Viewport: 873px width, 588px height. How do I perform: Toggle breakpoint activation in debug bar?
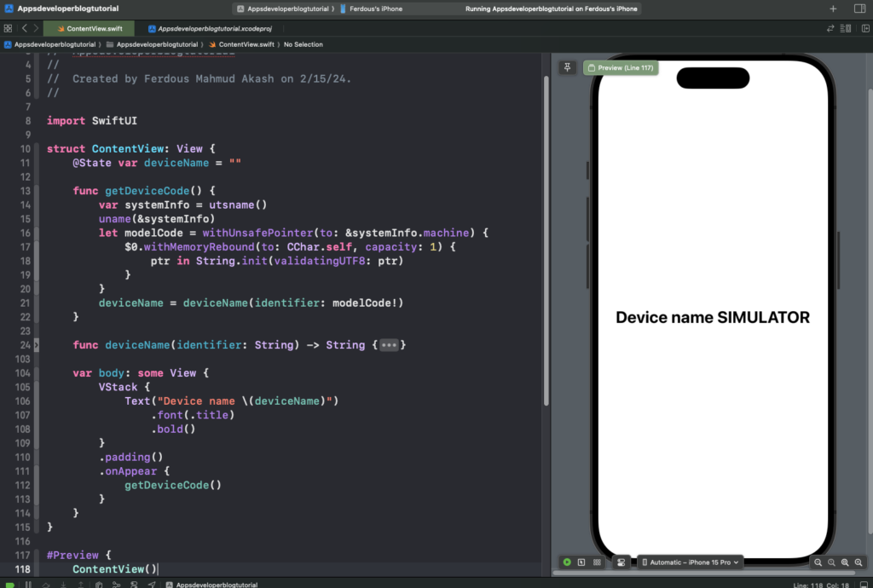point(11,584)
